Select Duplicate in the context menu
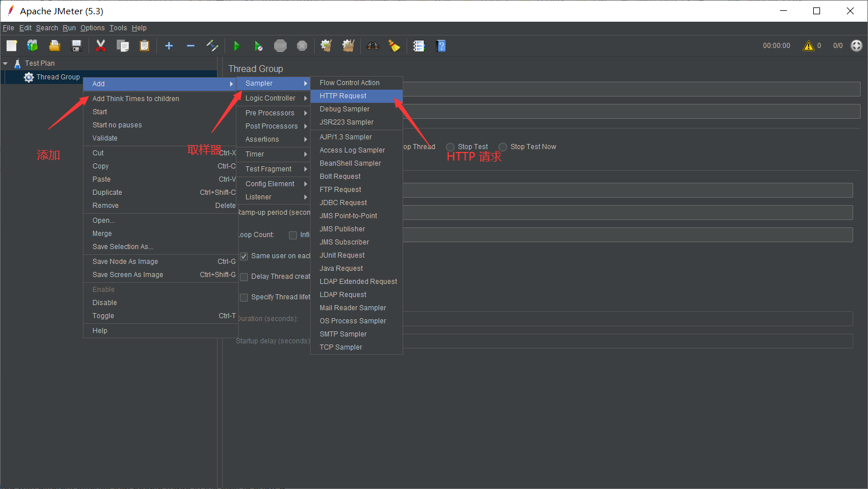The image size is (868, 489). tap(107, 193)
